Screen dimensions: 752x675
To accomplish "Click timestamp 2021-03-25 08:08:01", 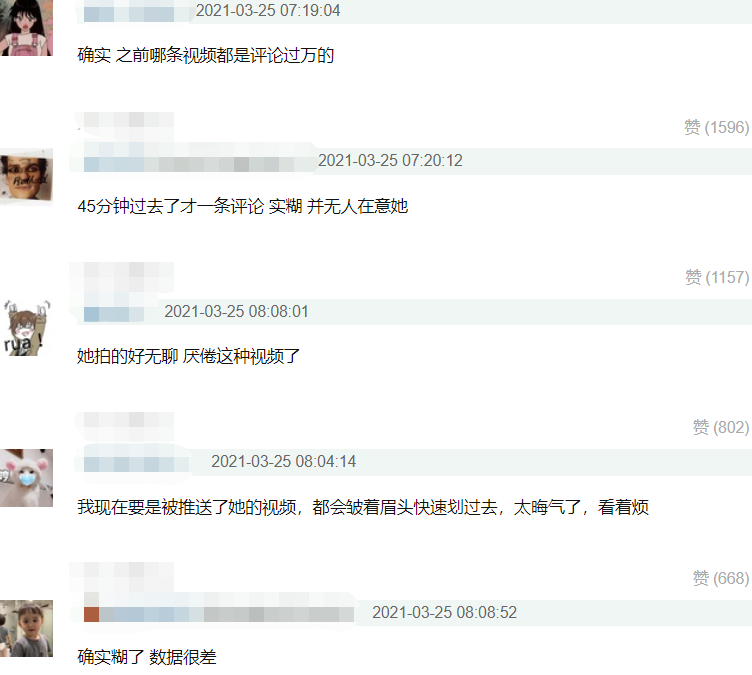I will (236, 311).
